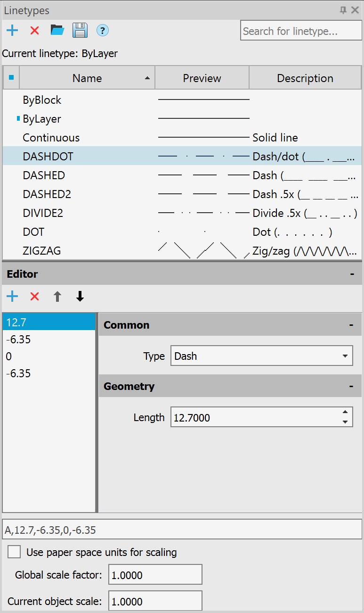Click the Search for linetype field
This screenshot has height=613, width=364.
(300, 32)
